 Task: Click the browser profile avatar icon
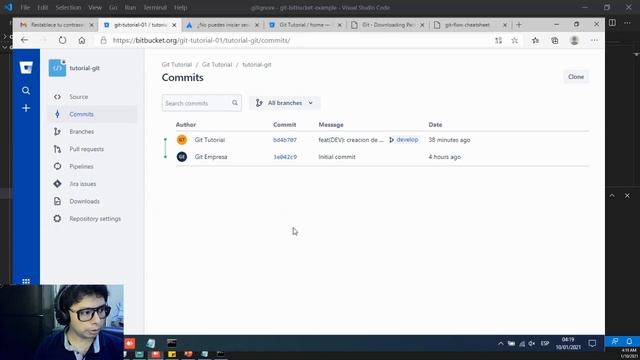coord(574,40)
